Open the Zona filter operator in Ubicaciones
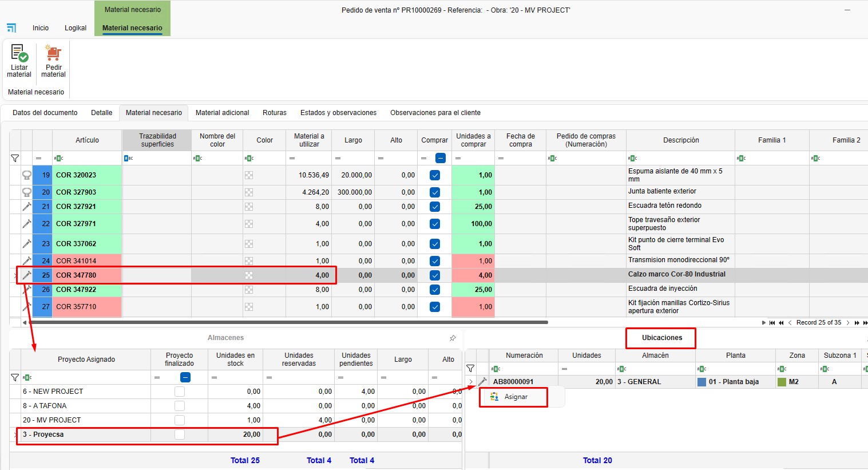The width and height of the screenshot is (868, 470). pyautogui.click(x=782, y=369)
